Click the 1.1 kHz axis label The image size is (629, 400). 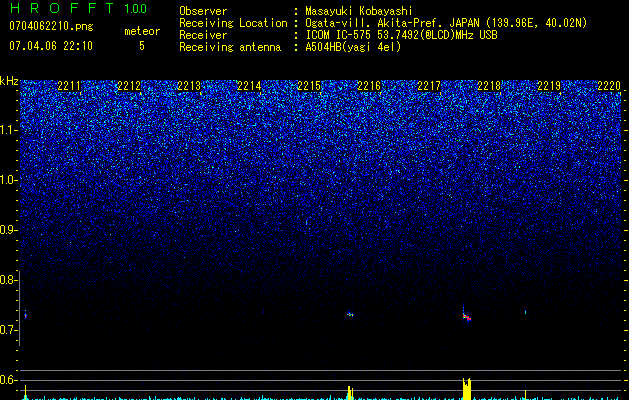click(9, 130)
